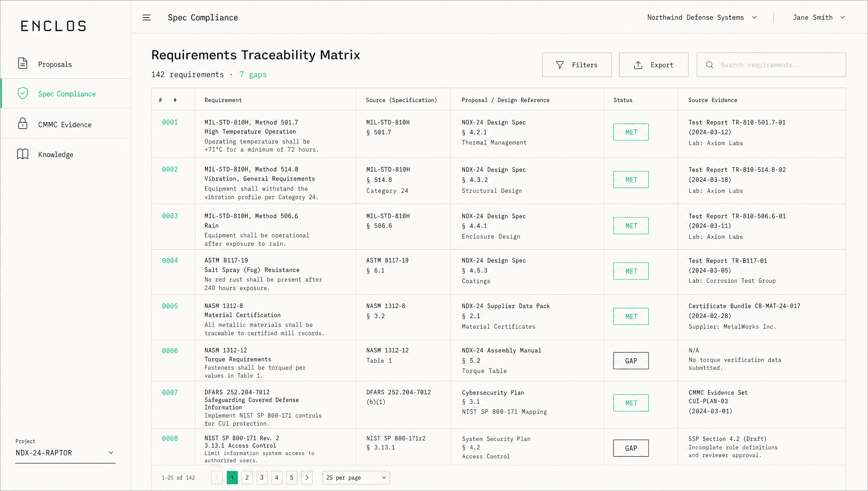Click the 1-25 of 142 count
868x491 pixels.
[178, 477]
